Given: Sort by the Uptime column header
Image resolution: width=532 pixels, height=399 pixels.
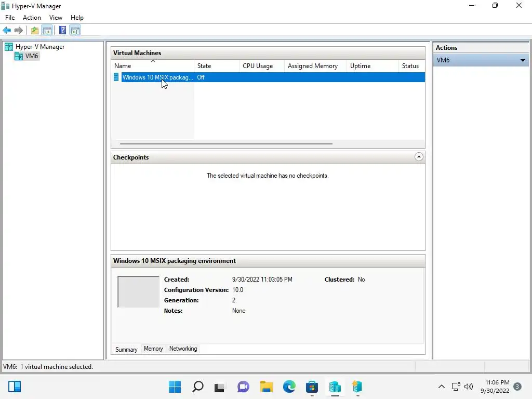Looking at the screenshot, I should (373, 66).
